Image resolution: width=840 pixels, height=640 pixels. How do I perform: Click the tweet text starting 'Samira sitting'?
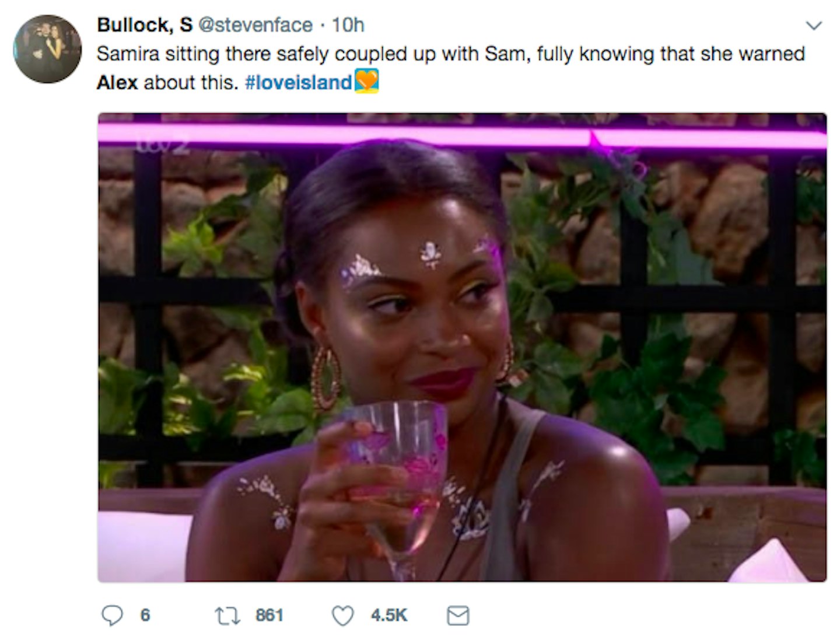pos(450,68)
